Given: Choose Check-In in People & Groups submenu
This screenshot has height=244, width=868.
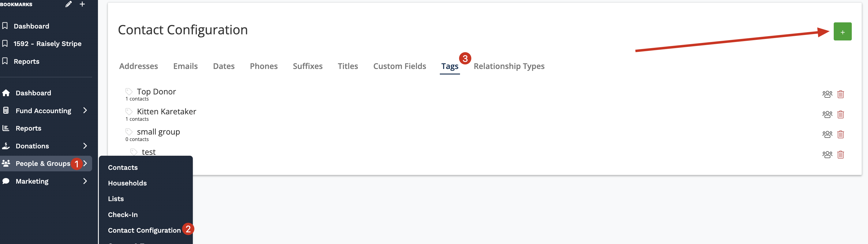Looking at the screenshot, I should coord(123,215).
